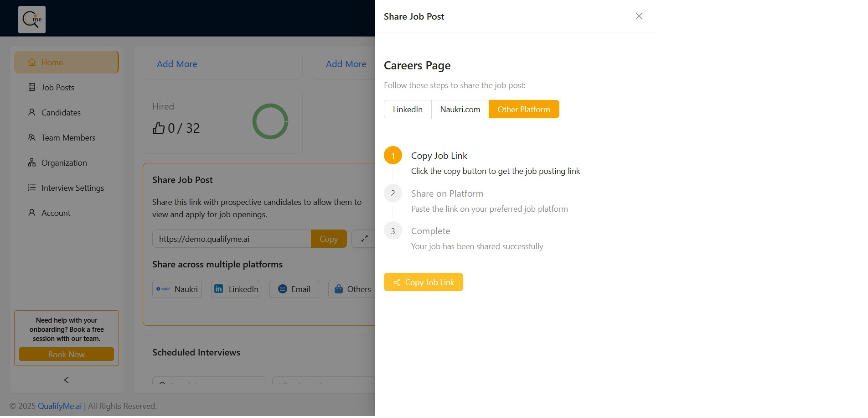Collapse the sidebar with the chevron arrow
The height and width of the screenshot is (418, 868).
tap(67, 380)
